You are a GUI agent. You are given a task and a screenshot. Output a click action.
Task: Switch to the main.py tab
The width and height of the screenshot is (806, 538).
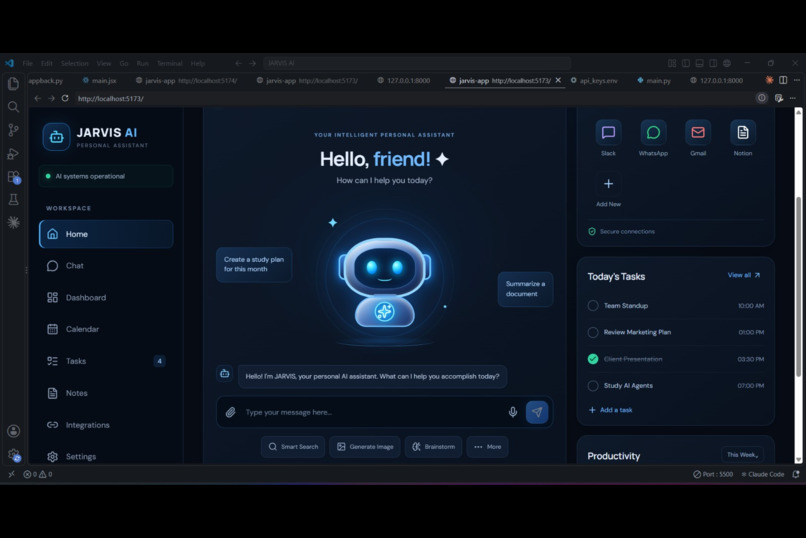tap(654, 81)
